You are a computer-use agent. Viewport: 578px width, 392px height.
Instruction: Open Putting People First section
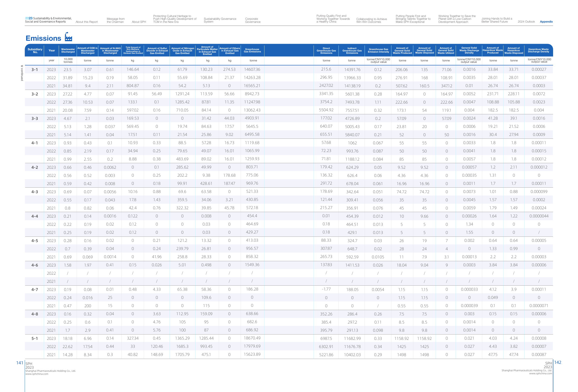(x=413, y=19)
